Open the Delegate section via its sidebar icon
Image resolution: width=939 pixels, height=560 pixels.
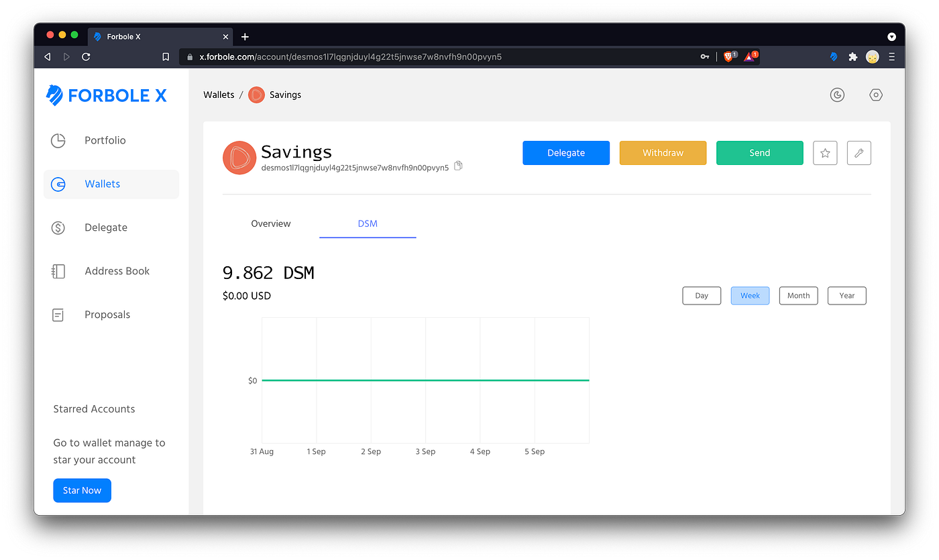click(x=58, y=227)
